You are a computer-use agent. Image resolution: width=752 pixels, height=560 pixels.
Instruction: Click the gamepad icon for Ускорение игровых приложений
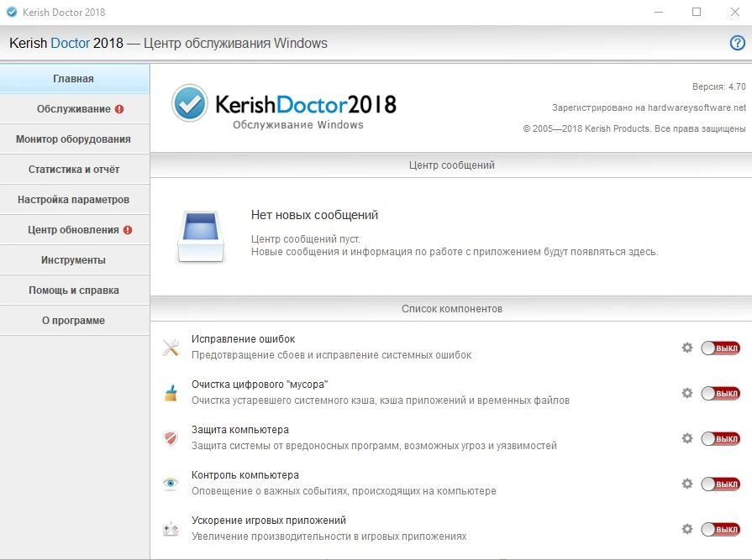tap(171, 529)
